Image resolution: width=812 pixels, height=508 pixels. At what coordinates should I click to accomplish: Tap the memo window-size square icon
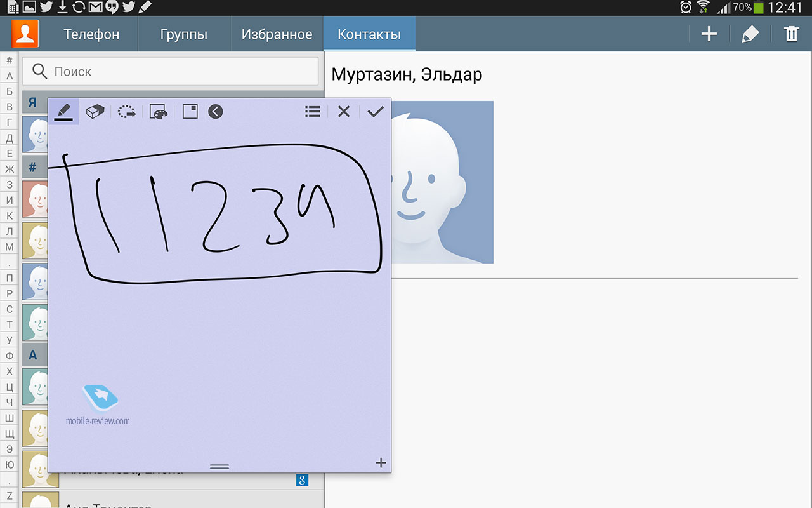tap(190, 112)
